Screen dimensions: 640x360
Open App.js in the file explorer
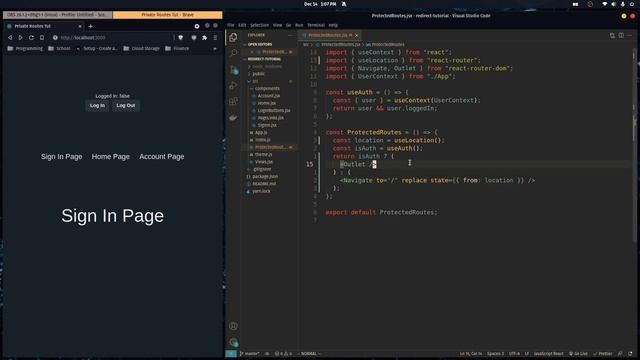pos(261,133)
